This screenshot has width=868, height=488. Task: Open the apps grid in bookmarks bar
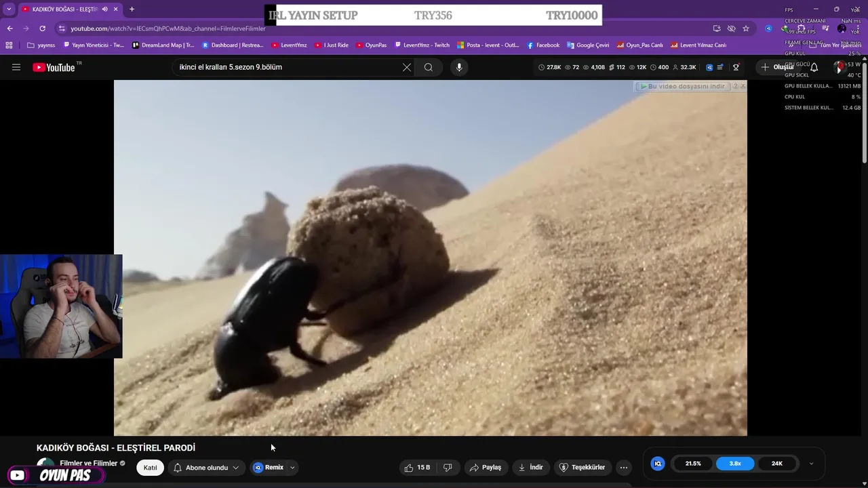[9, 45]
